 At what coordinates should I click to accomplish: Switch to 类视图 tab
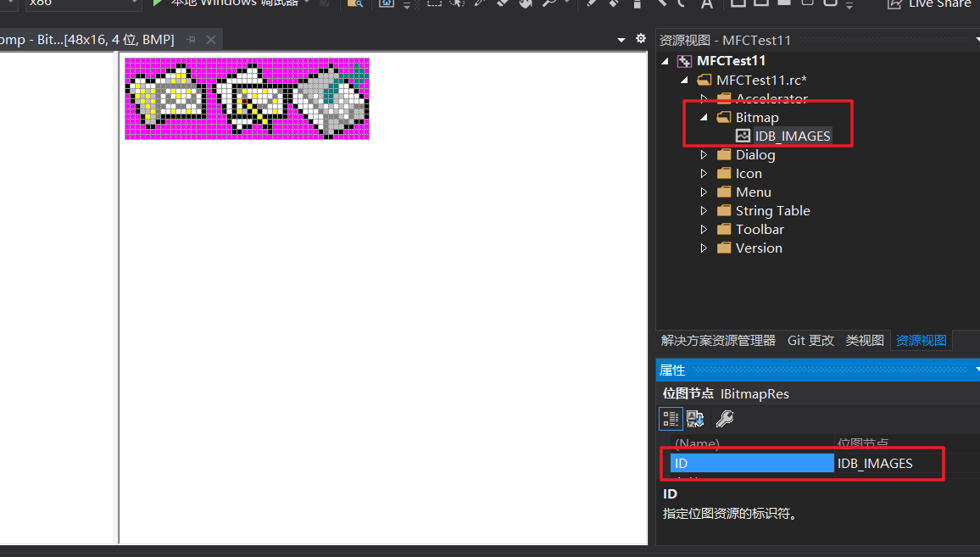click(865, 341)
